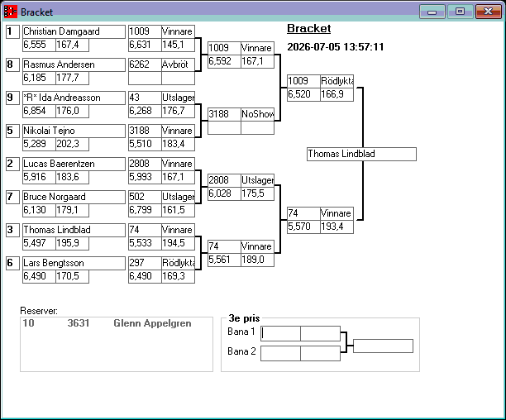
Task: Click empty time cell under 6262
Action: tap(145, 78)
